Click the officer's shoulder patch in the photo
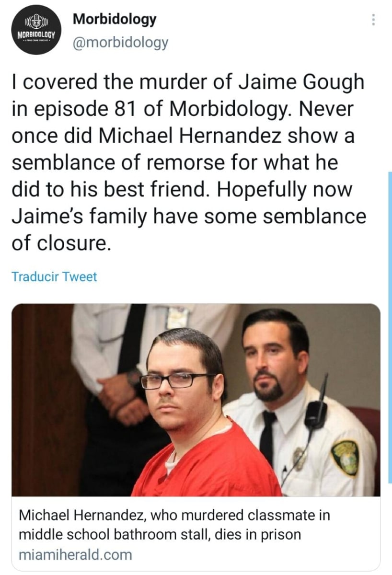The image size is (392, 575). coord(346,457)
